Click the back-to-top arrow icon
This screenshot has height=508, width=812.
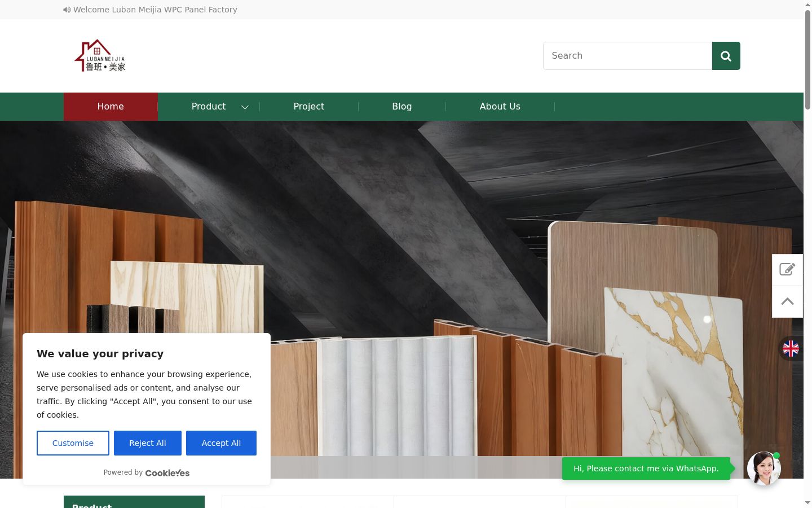[x=787, y=301]
